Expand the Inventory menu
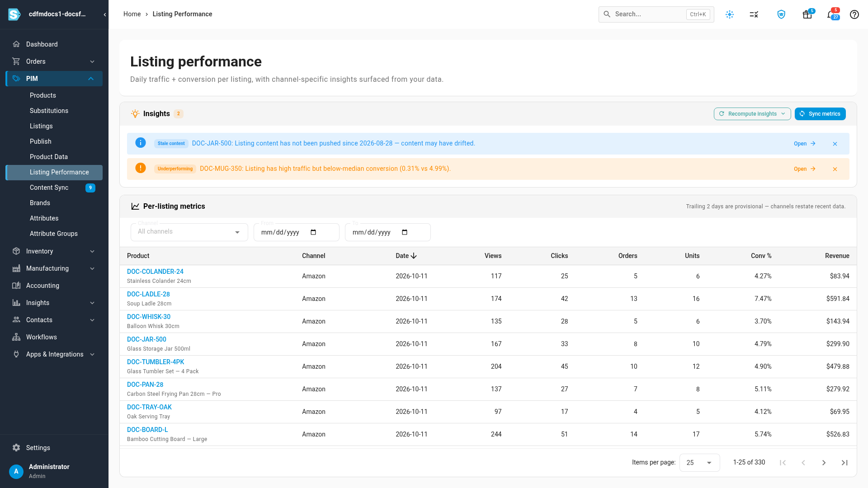 click(x=54, y=251)
